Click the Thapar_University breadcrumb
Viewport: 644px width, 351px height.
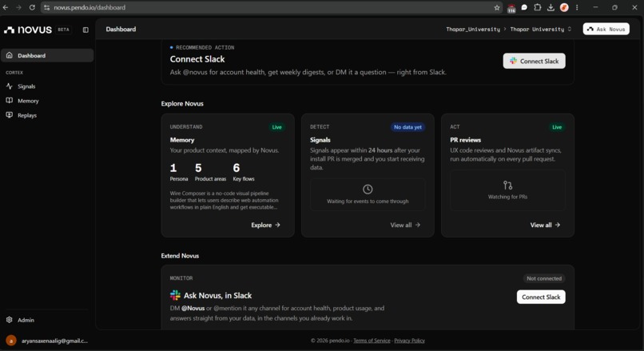coord(473,29)
